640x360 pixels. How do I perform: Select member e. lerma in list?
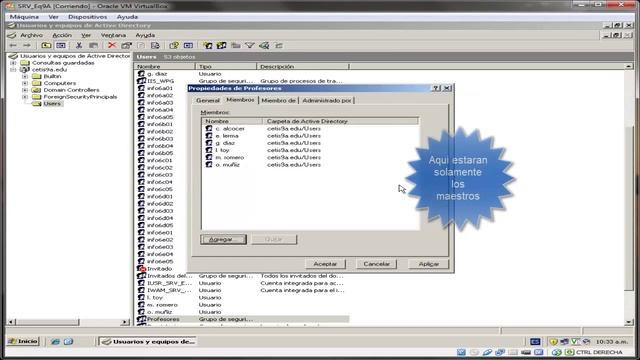pos(227,136)
